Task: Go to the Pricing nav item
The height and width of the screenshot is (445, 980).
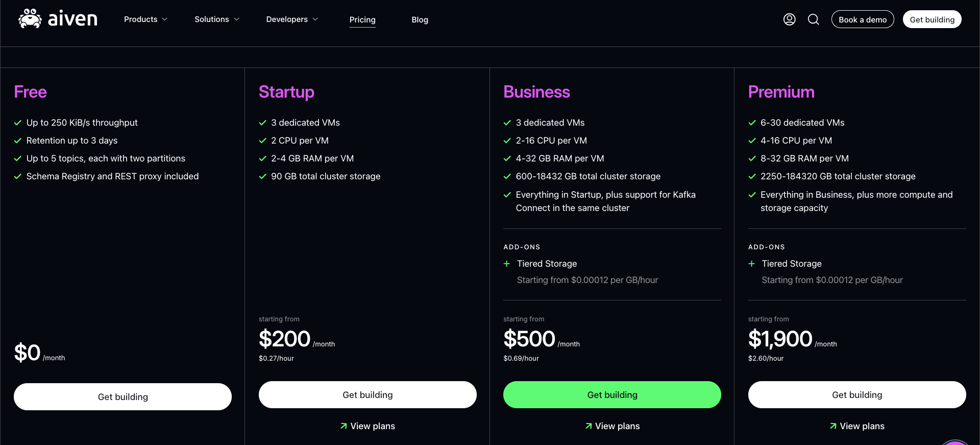Action: click(362, 20)
